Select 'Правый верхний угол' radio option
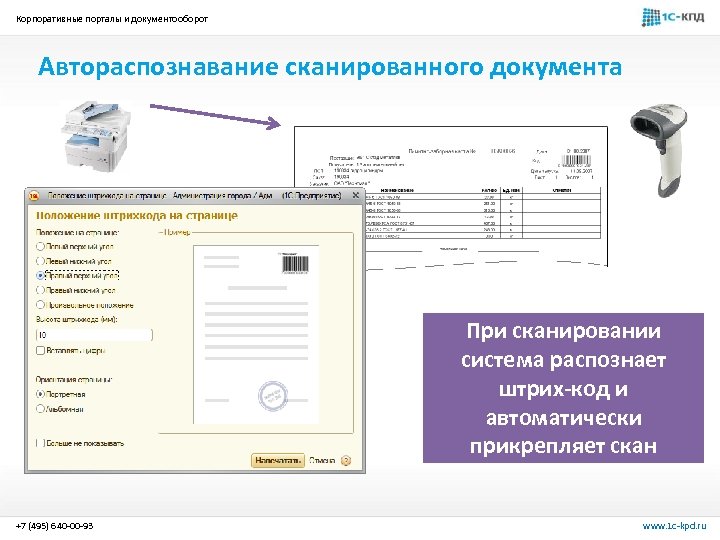Image resolution: width=720 pixels, height=540 pixels. pos(40,276)
